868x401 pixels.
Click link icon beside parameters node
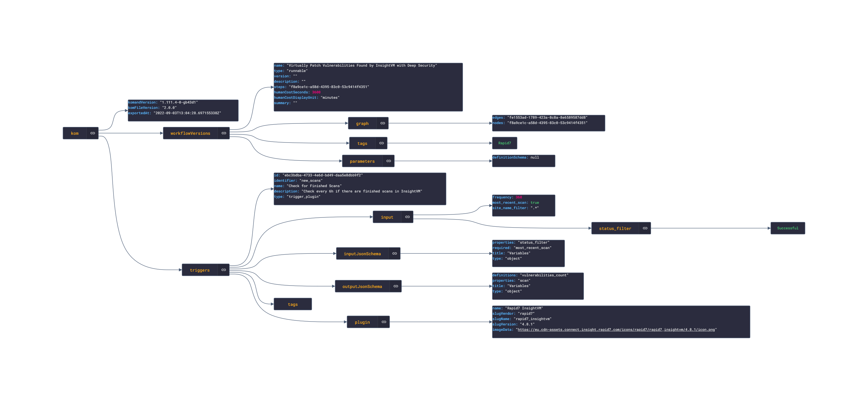[x=388, y=161]
